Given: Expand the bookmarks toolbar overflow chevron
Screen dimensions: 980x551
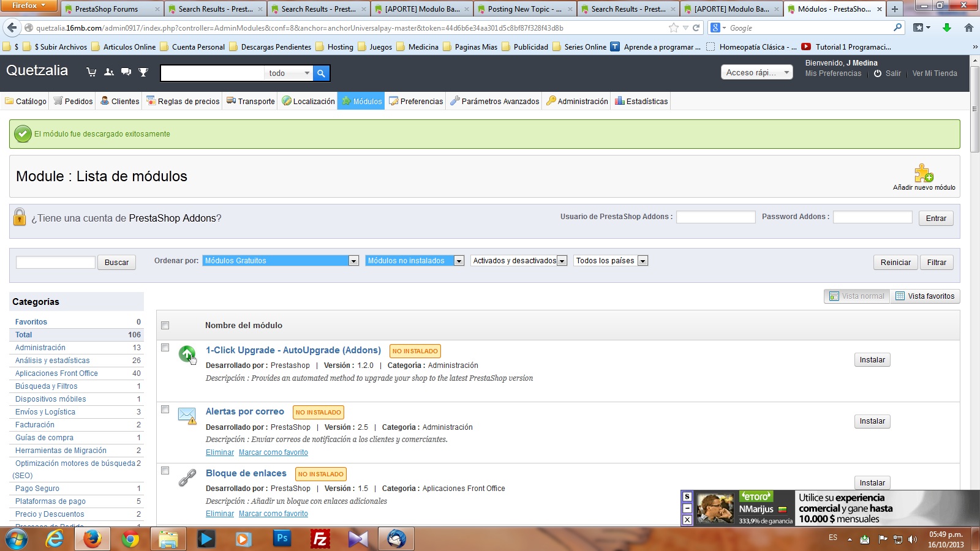Looking at the screenshot, I should point(975,47).
